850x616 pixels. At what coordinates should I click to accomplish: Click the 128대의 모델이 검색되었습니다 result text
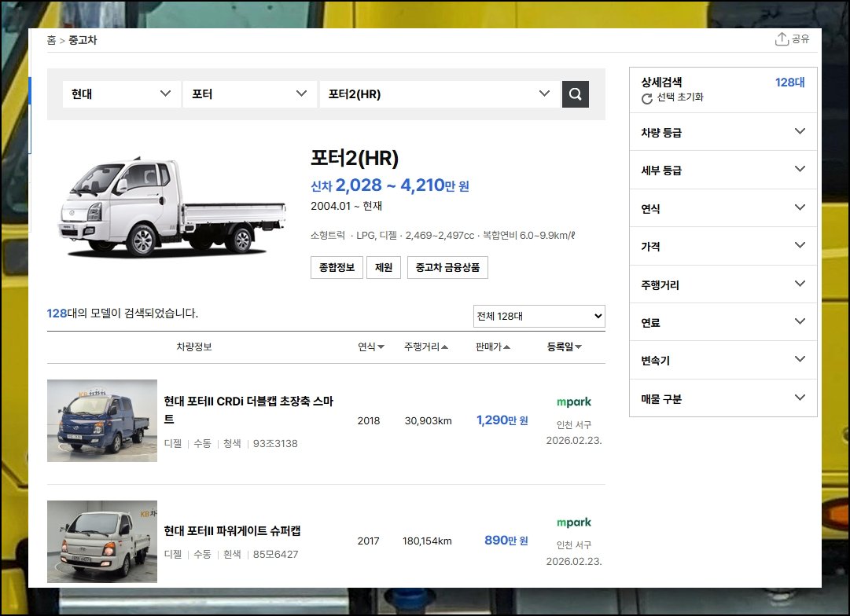pyautogui.click(x=123, y=313)
